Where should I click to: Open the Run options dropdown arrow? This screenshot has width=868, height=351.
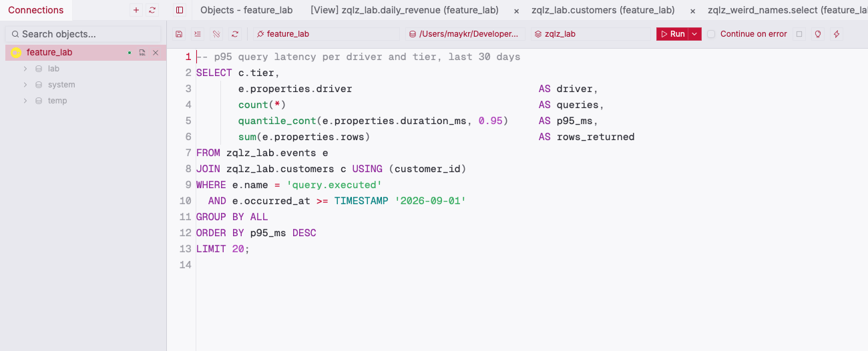tap(695, 34)
